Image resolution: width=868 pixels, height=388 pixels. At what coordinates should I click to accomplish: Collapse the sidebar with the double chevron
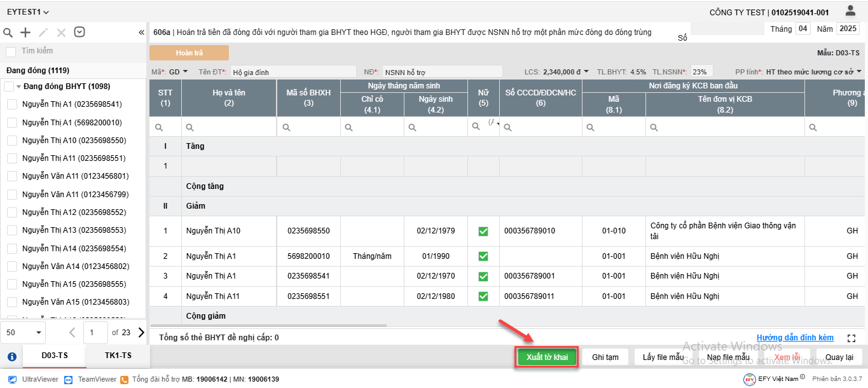point(141,32)
